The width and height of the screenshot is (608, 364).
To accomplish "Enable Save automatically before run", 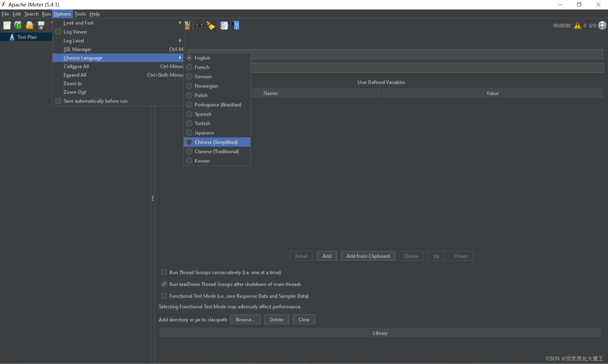I will pyautogui.click(x=58, y=101).
